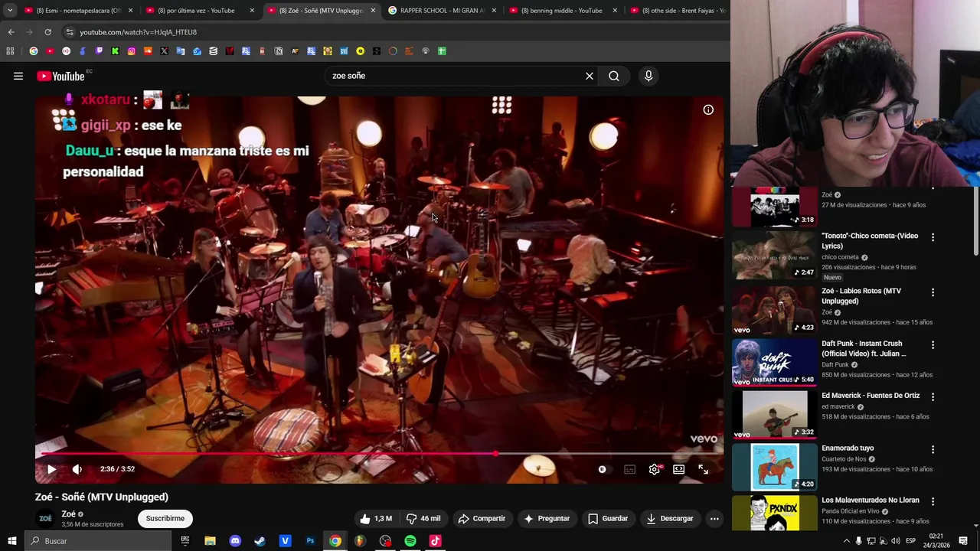980x551 pixels.
Task: Open Enamorado tuyo video title
Action: (848, 448)
